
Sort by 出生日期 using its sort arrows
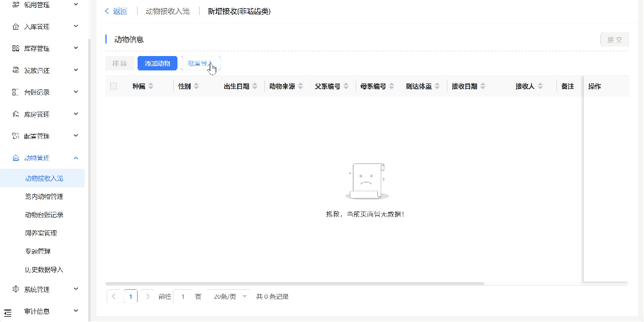255,86
